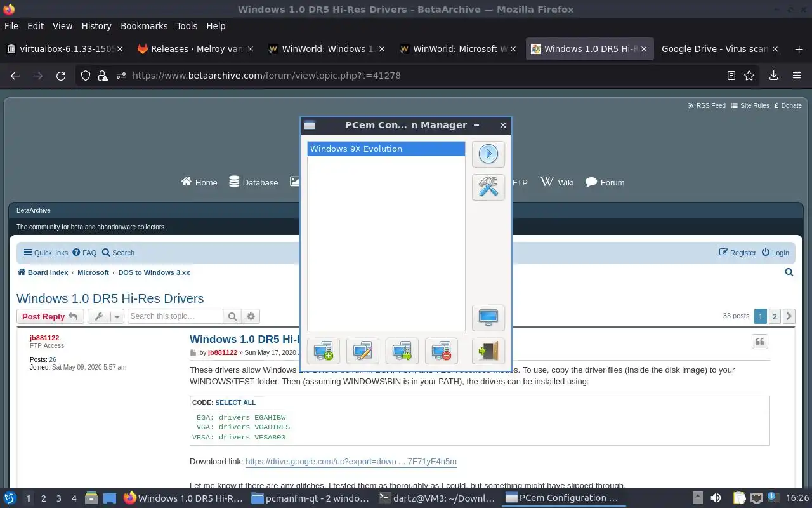Open the RSS Feed link
The height and width of the screenshot is (508, 812).
tap(706, 105)
